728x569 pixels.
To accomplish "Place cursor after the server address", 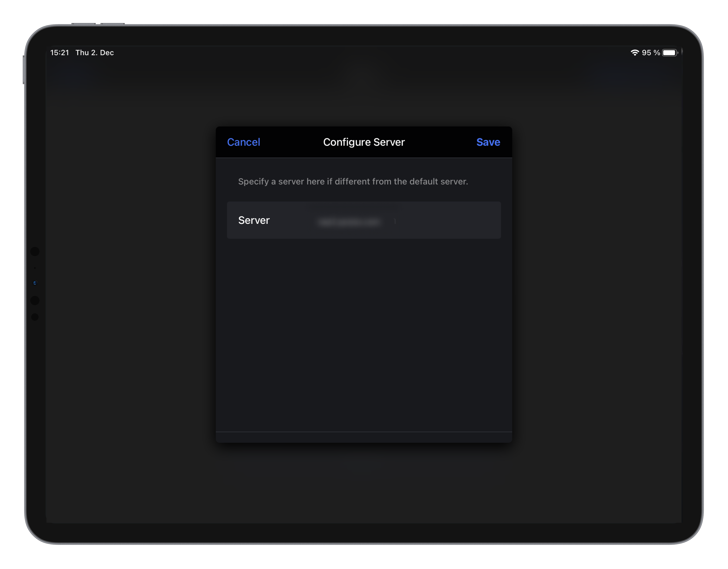I will [395, 221].
